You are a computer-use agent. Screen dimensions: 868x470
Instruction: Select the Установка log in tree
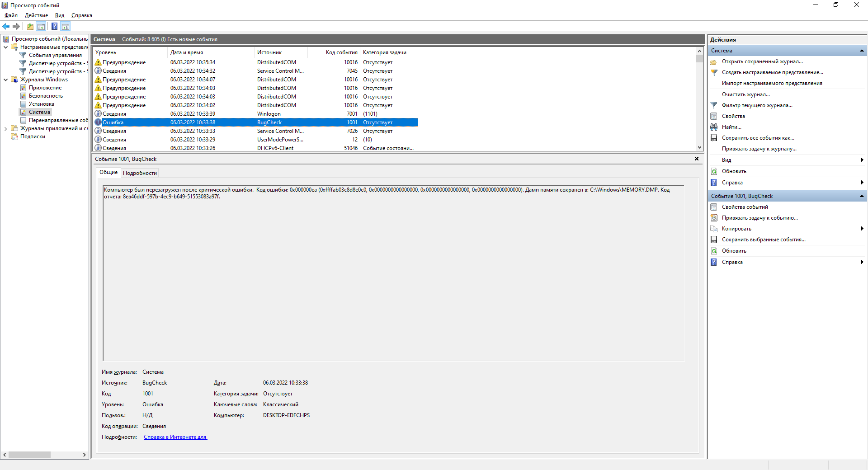pos(42,104)
